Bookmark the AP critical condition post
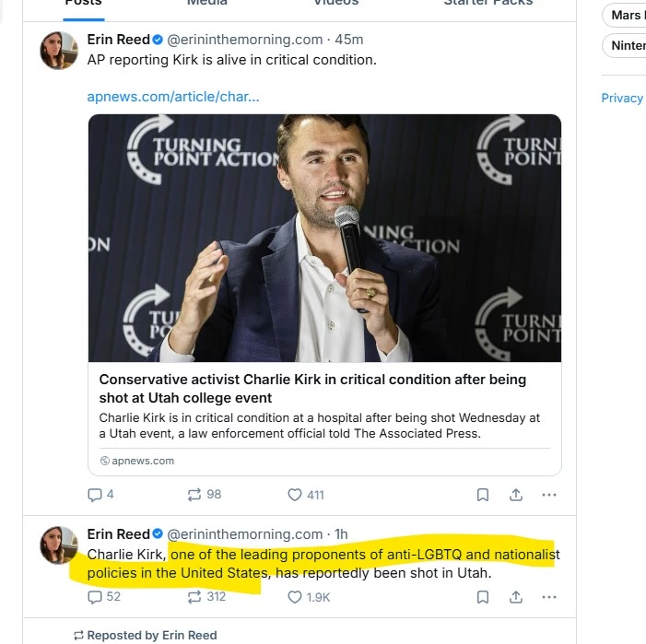 click(483, 495)
